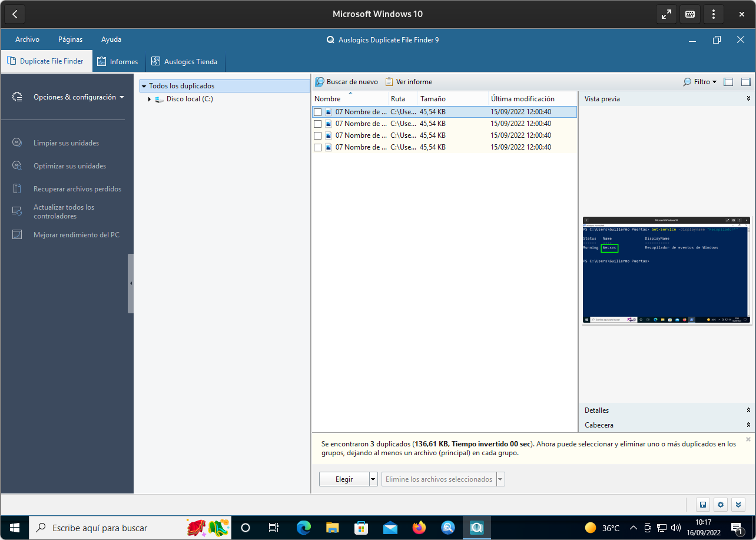Open the Elegir button dropdown arrow
Image resolution: width=756 pixels, height=540 pixels.
click(373, 479)
